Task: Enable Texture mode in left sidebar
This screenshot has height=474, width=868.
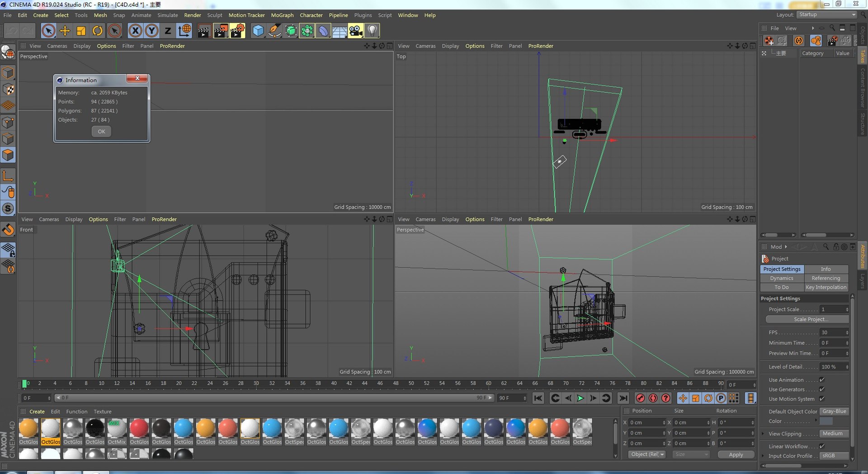Action: pos(8,90)
